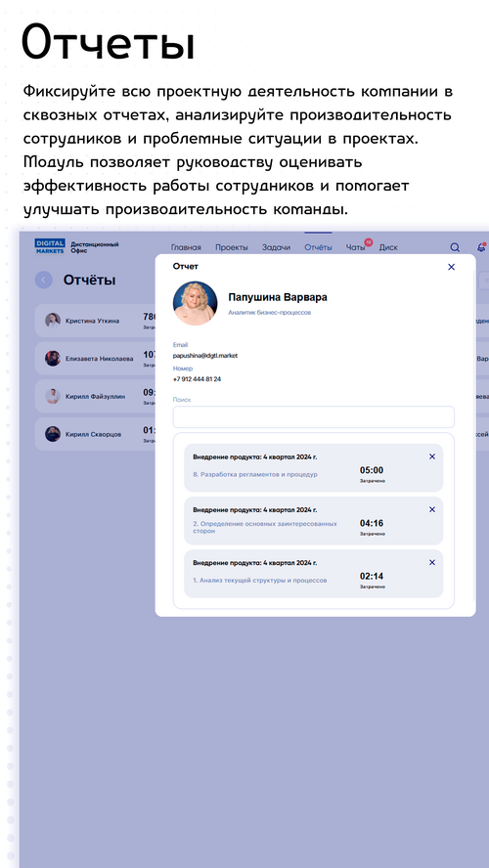Screen dimensions: 489x868
Task: Open the notifications bell icon
Action: pos(481,247)
